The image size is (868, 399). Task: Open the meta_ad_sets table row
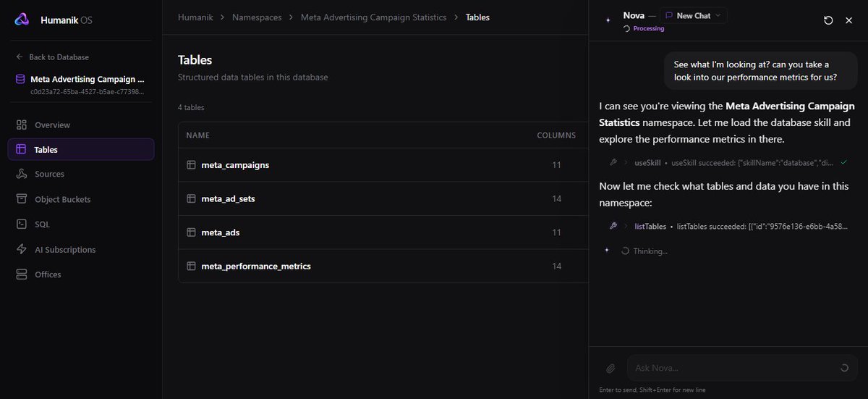click(383, 198)
